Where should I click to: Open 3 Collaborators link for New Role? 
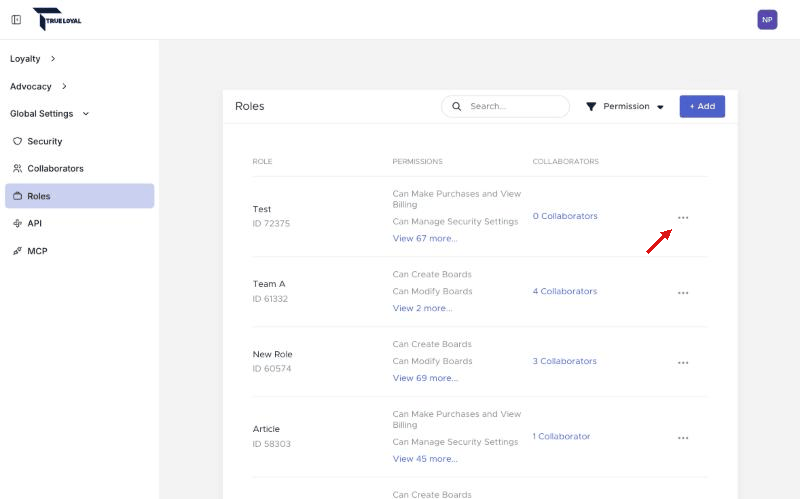[564, 361]
